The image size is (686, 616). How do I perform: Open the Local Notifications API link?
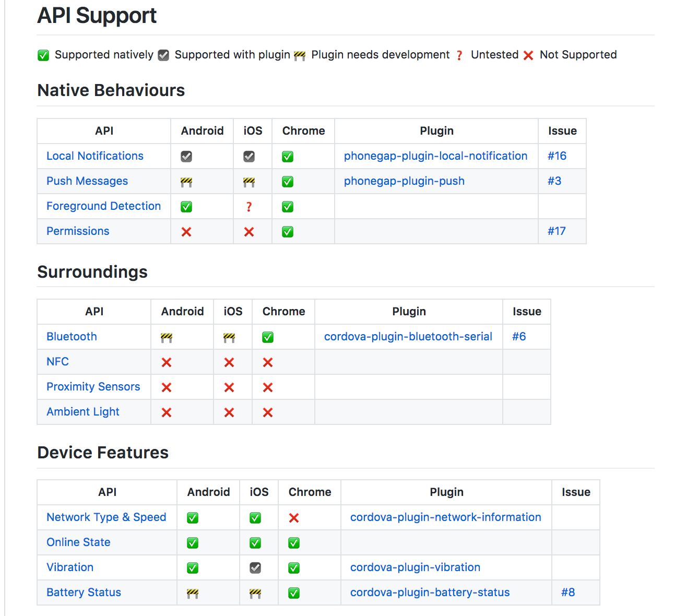95,156
